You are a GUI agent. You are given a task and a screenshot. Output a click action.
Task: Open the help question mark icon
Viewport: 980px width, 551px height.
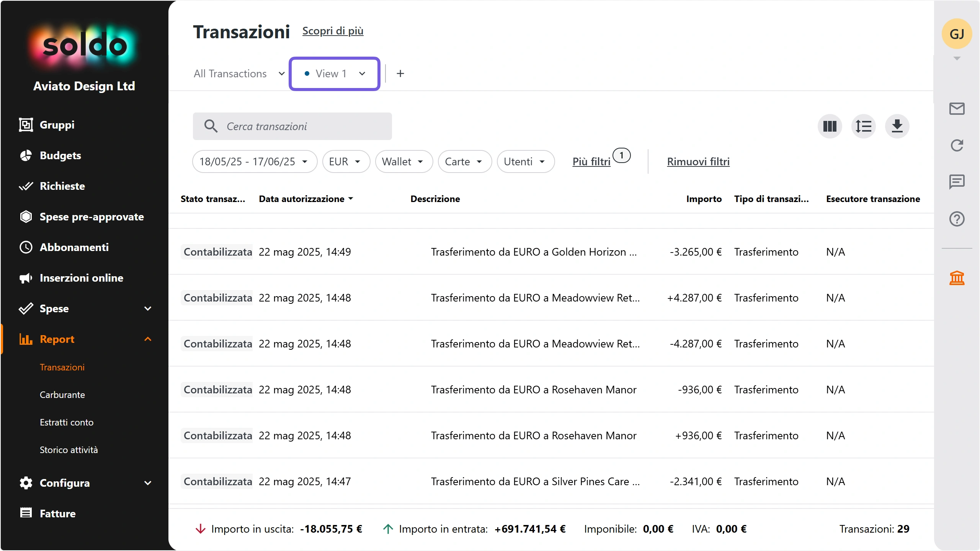pos(957,219)
